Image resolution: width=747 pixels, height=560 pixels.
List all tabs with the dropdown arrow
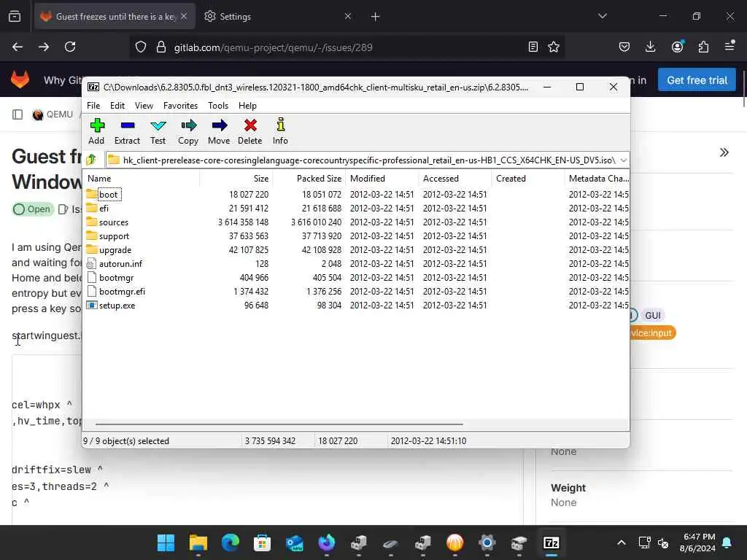point(602,16)
